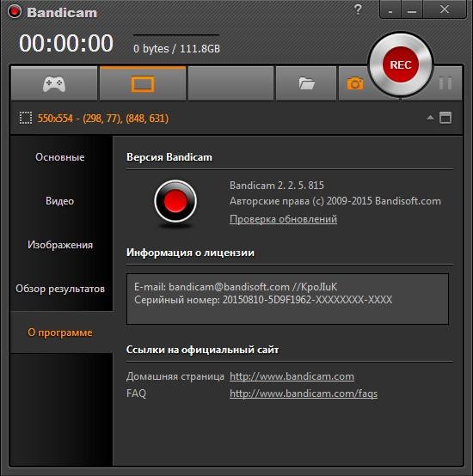Click the empty third mode tab
Image resolution: width=473 pixels, height=476 pixels.
(230, 83)
